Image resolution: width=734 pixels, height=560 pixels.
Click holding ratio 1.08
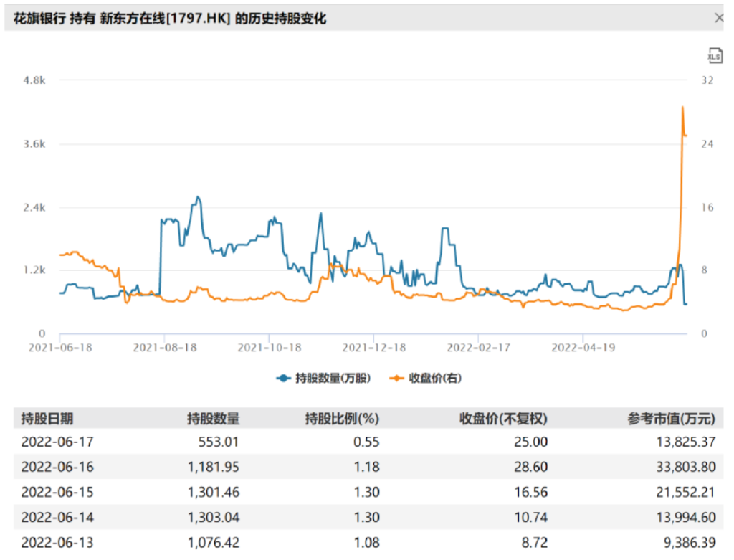366,543
